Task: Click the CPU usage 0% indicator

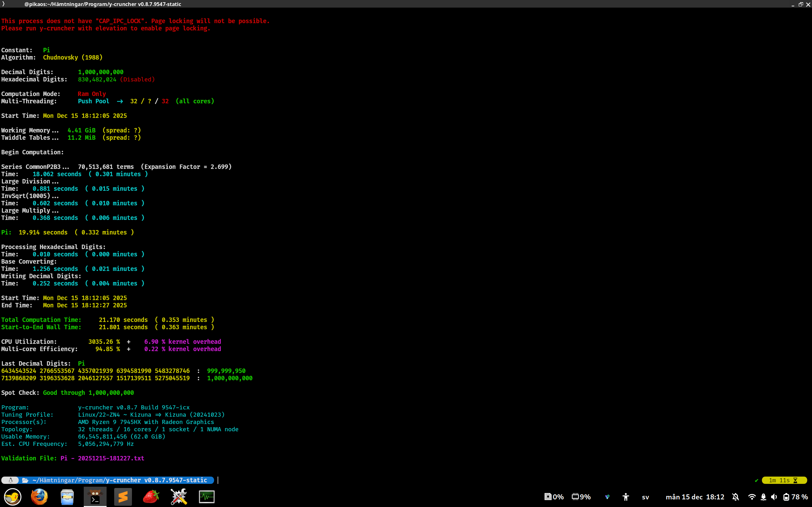Action: coord(554,497)
